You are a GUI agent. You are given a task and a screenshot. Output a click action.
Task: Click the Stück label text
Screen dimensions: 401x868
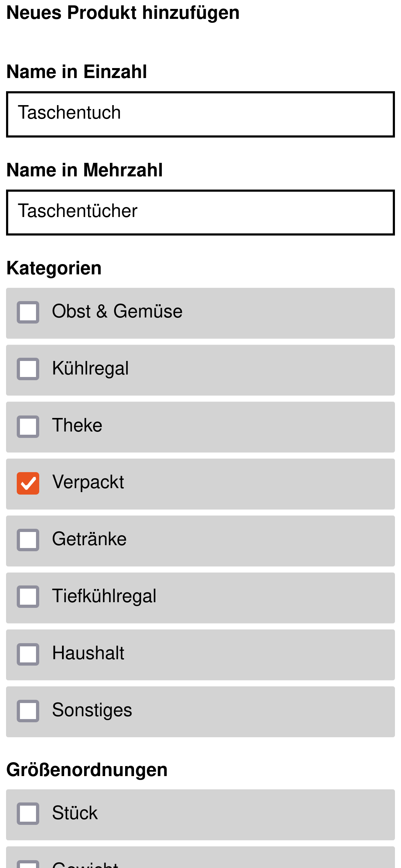(75, 813)
